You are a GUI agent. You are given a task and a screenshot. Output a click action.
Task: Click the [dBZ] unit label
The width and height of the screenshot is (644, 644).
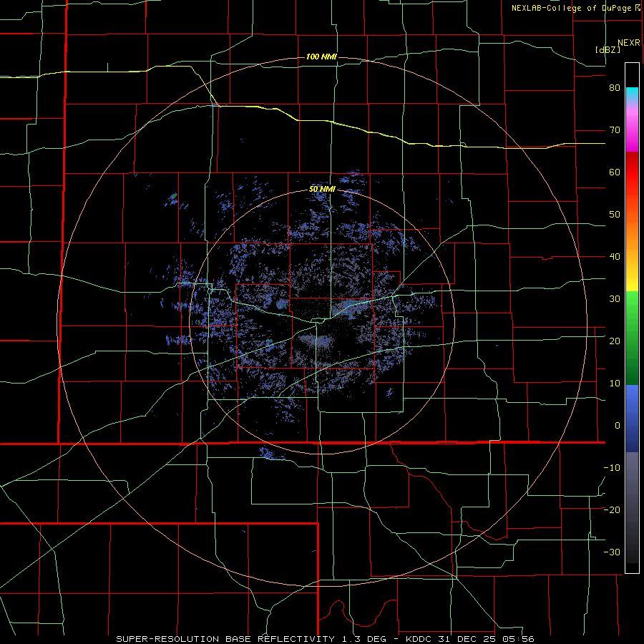coord(608,49)
